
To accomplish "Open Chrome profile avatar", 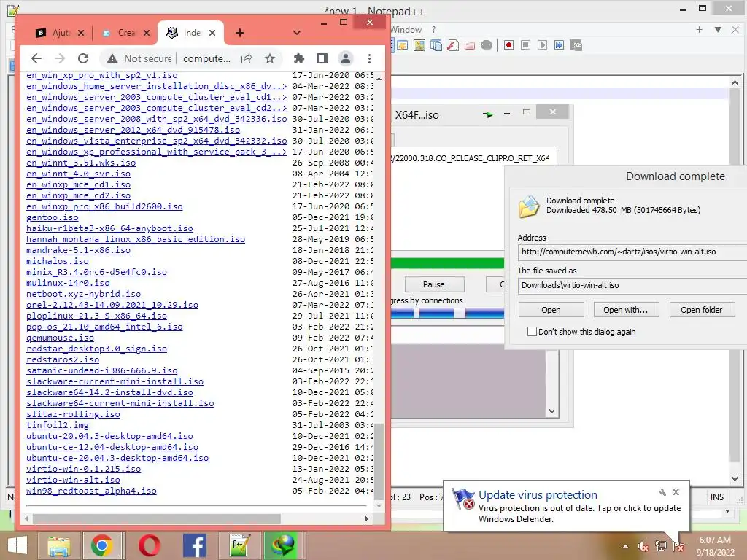I will click(346, 58).
